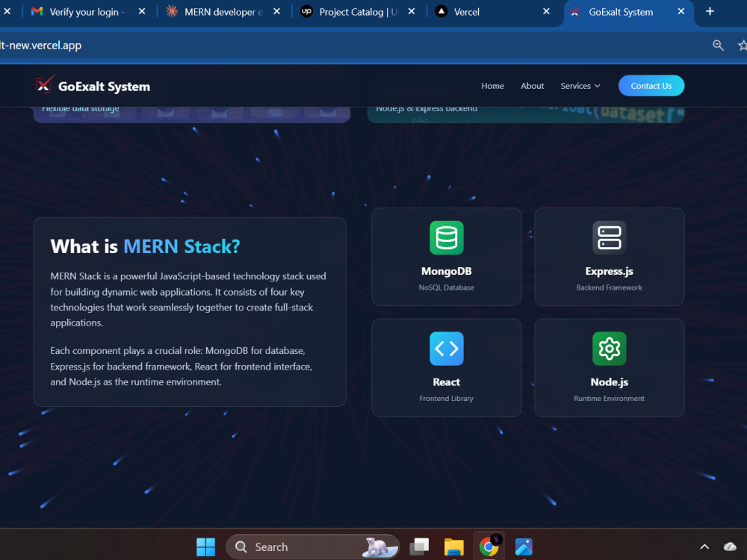Click the Runtime Environment caption
747x560 pixels.
(x=609, y=399)
